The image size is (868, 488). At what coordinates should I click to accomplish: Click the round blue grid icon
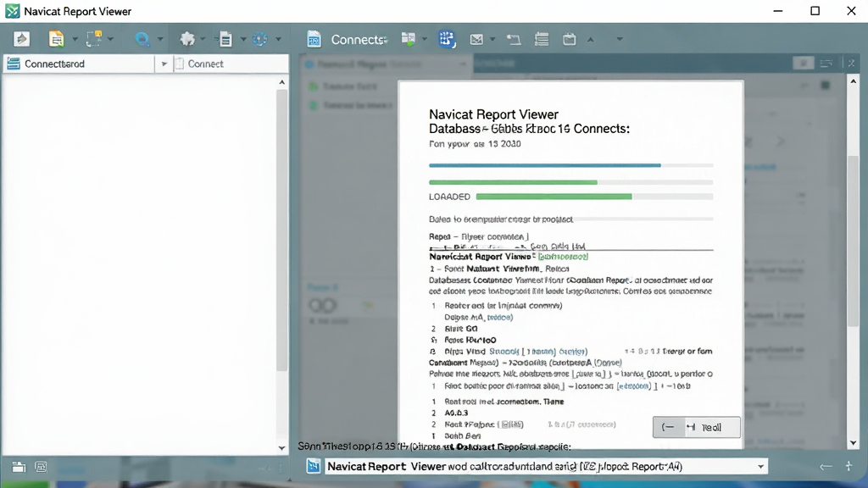(447, 39)
